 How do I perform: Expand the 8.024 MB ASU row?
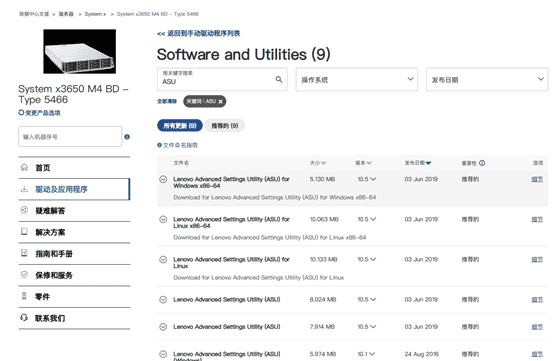point(163,300)
